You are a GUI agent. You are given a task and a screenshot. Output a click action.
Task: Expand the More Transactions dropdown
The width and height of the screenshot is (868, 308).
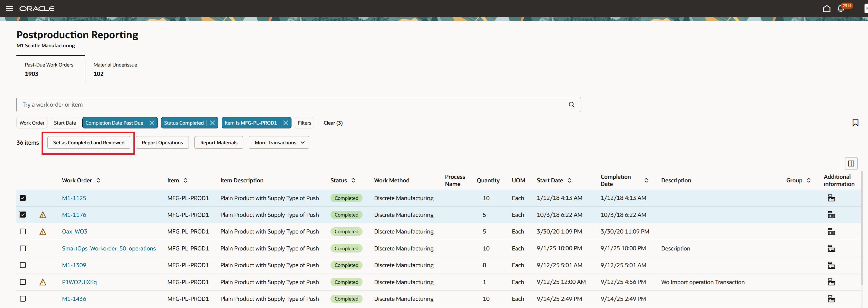point(279,142)
